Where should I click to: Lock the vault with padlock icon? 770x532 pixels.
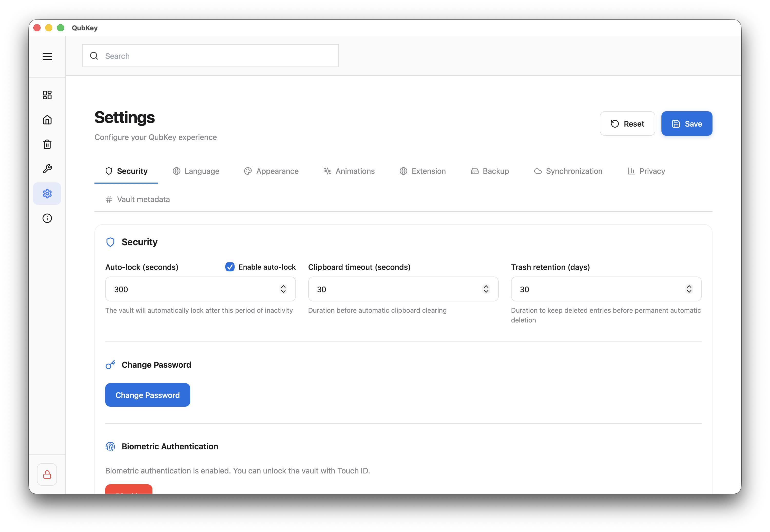[x=47, y=475]
